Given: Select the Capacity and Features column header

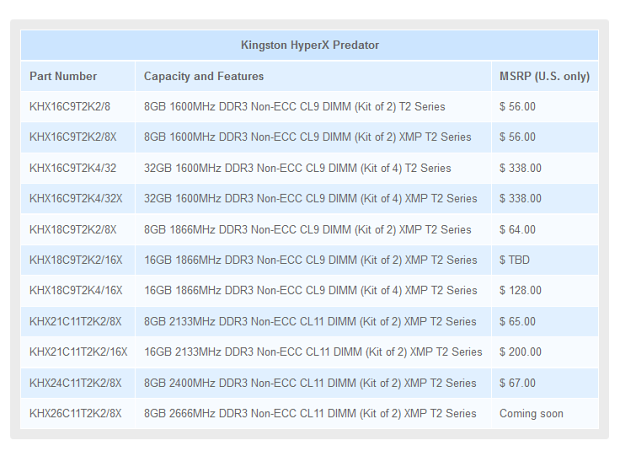Looking at the screenshot, I should (x=204, y=76).
